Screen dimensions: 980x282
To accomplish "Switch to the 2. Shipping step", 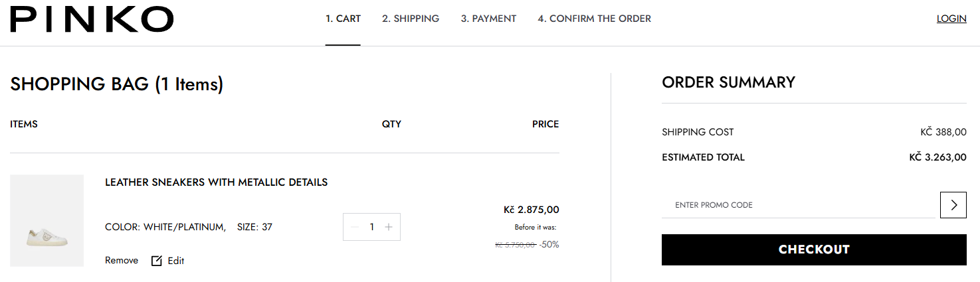I will [x=411, y=19].
